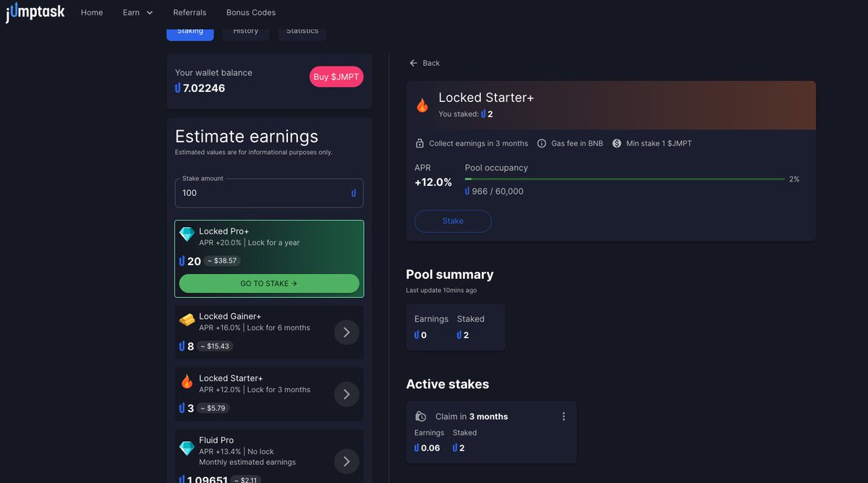Click the GO TO STAKE button

[269, 283]
